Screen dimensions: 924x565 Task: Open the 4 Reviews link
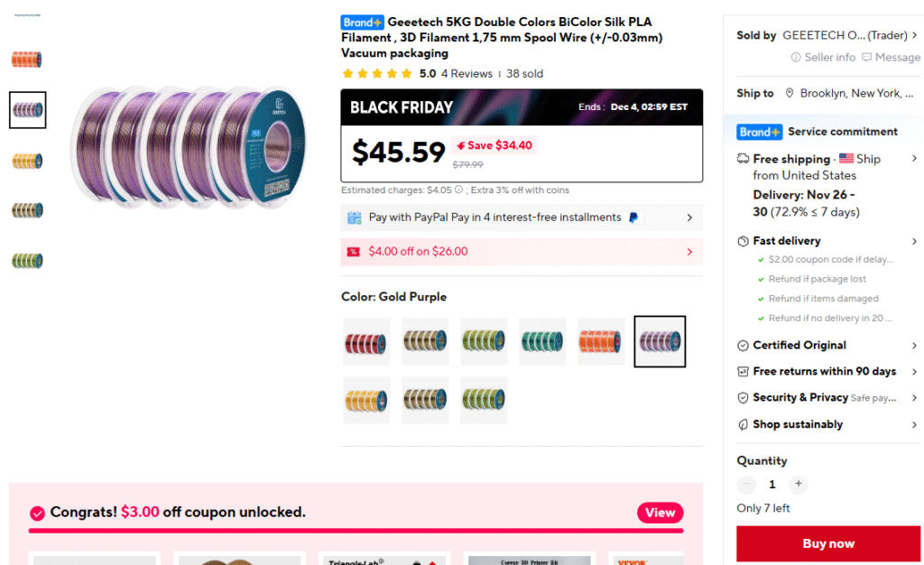click(x=467, y=74)
